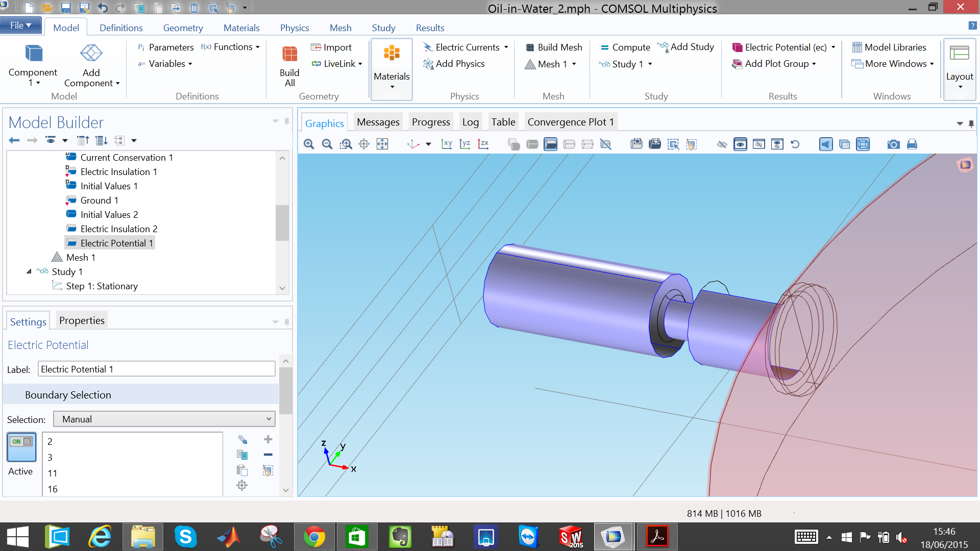
Task: Open the Geometry ribbon tab
Action: click(x=183, y=28)
